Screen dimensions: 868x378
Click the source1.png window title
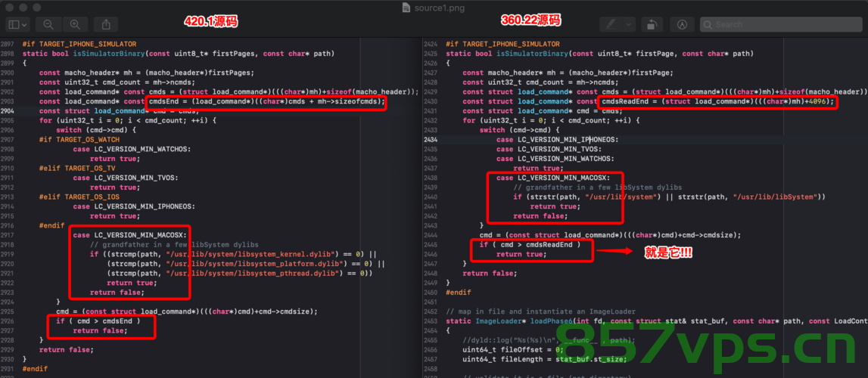pyautogui.click(x=440, y=8)
